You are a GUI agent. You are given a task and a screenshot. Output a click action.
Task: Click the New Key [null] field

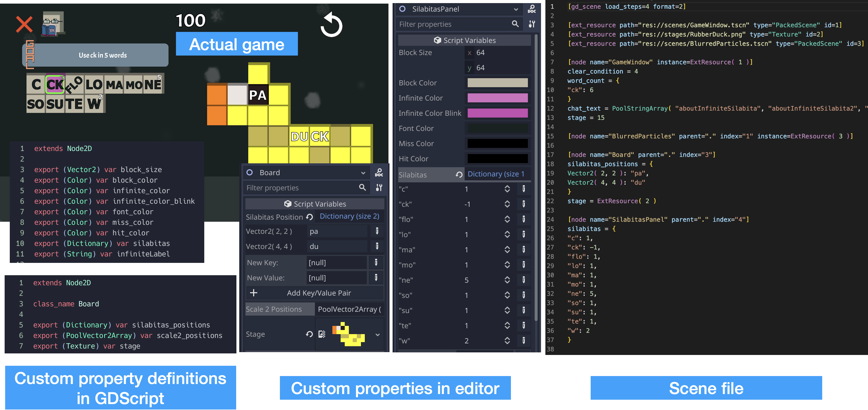click(x=336, y=262)
